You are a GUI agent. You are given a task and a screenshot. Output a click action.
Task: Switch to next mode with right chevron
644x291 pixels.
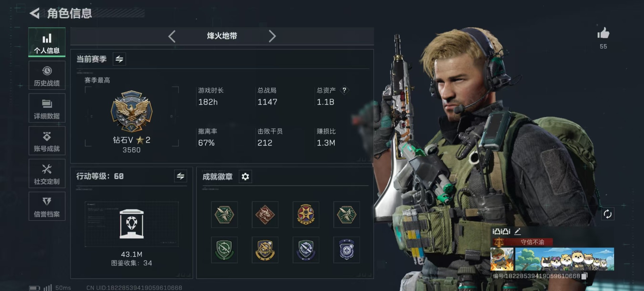click(x=272, y=36)
